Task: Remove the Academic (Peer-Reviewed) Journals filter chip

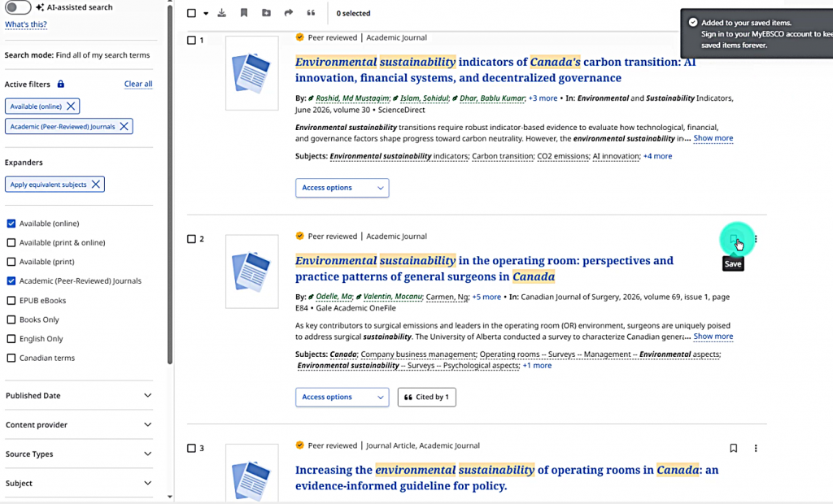Action: tap(124, 126)
